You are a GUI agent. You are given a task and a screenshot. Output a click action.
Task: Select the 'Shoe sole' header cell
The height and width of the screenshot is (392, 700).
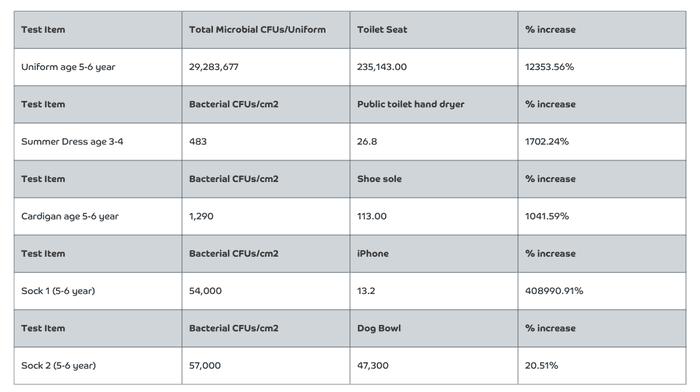pos(434,179)
